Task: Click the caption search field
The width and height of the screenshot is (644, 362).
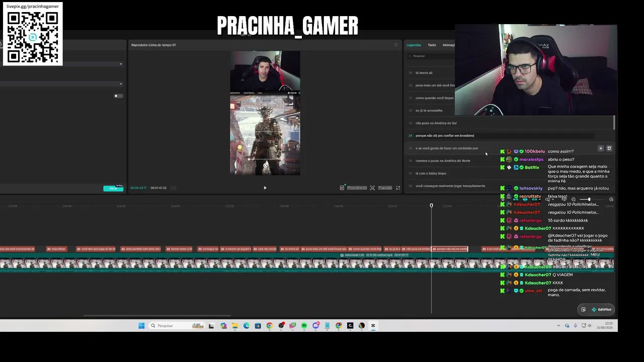Action: pyautogui.click(x=431, y=56)
